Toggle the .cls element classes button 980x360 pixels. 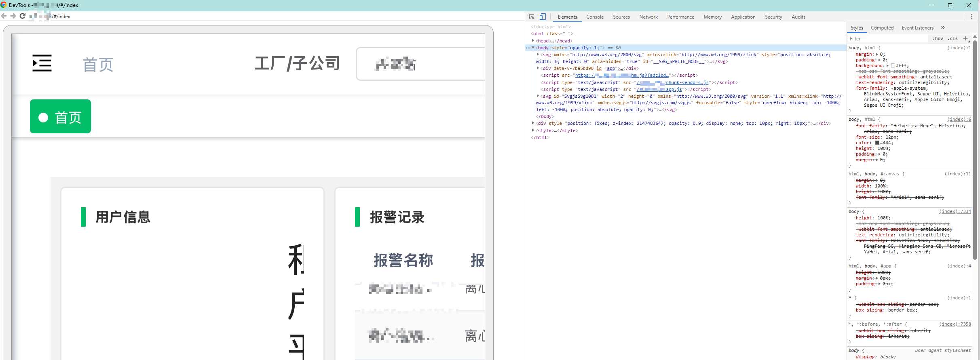pos(953,38)
